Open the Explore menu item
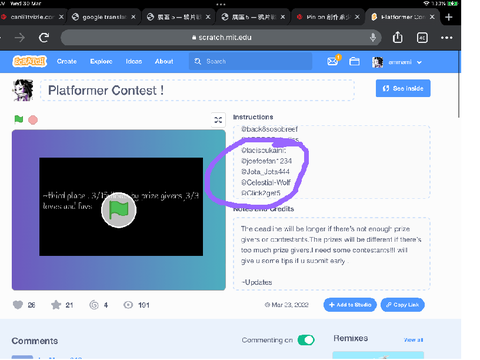This screenshot has width=480, height=360. 101,61
